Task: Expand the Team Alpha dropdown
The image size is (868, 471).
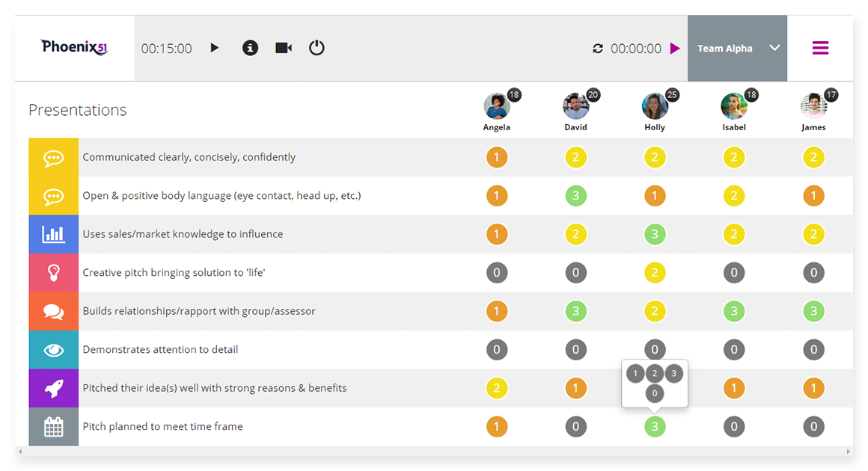Action: (737, 48)
